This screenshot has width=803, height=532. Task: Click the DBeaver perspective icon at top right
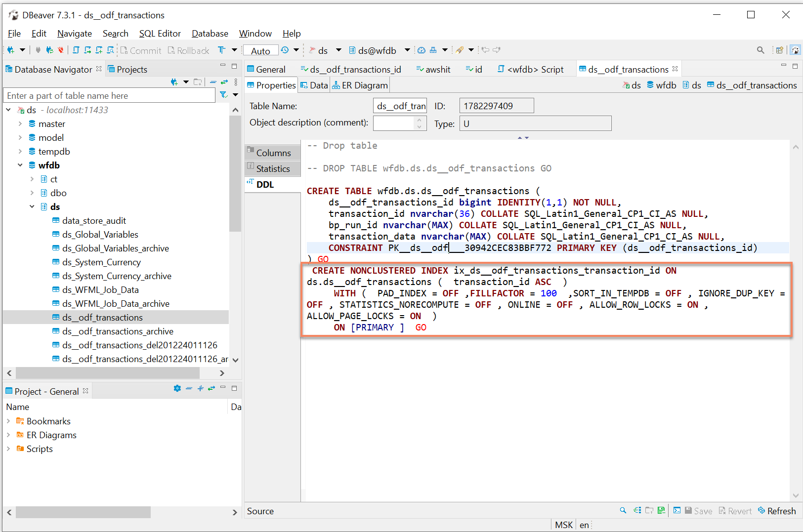tap(795, 50)
